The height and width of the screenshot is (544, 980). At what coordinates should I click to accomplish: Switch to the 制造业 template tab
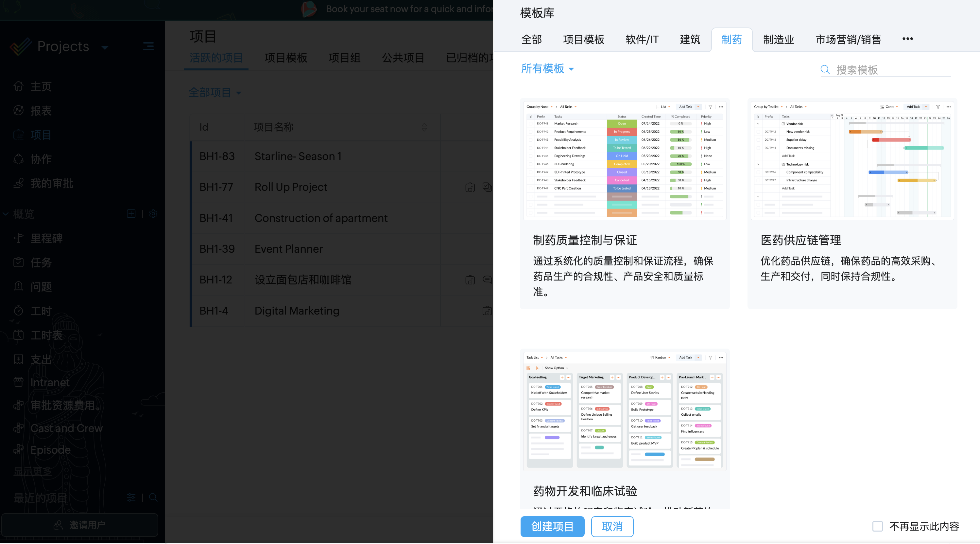pos(778,40)
